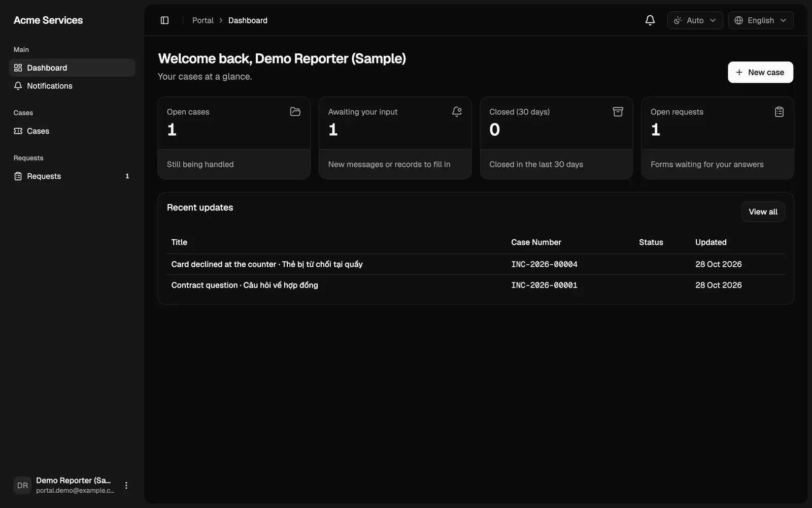Click the Notifications bell icon in sidebar

pos(18,86)
